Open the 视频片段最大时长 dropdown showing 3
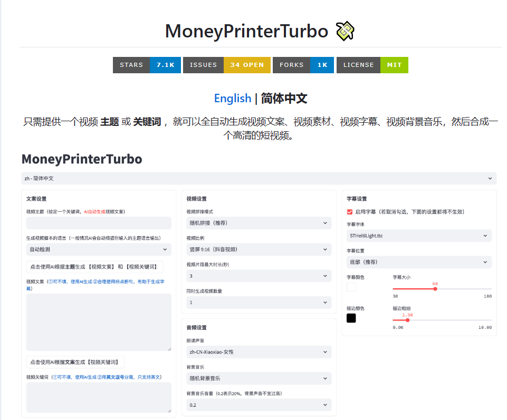 click(259, 276)
